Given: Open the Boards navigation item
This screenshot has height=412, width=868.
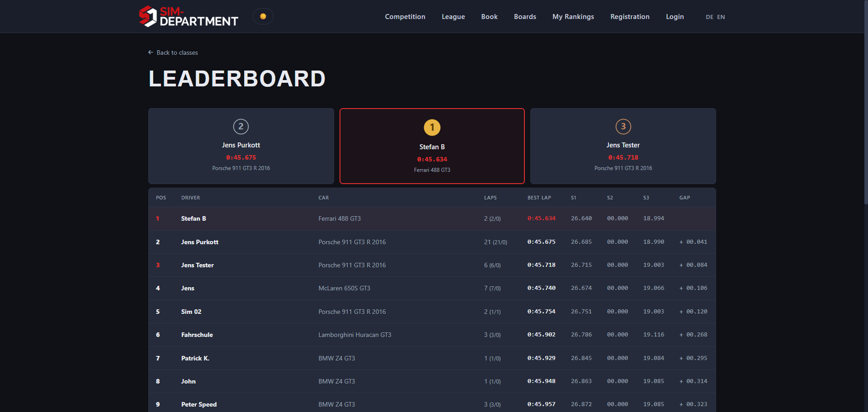Looking at the screenshot, I should point(525,17).
